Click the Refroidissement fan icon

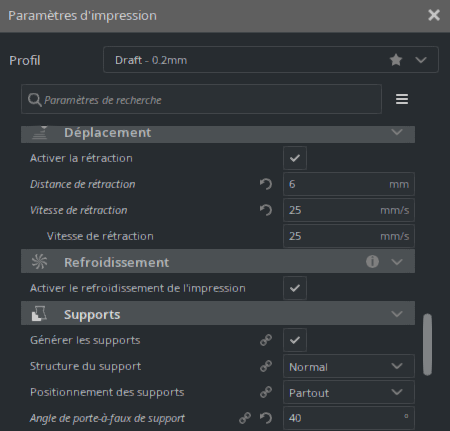(x=39, y=262)
